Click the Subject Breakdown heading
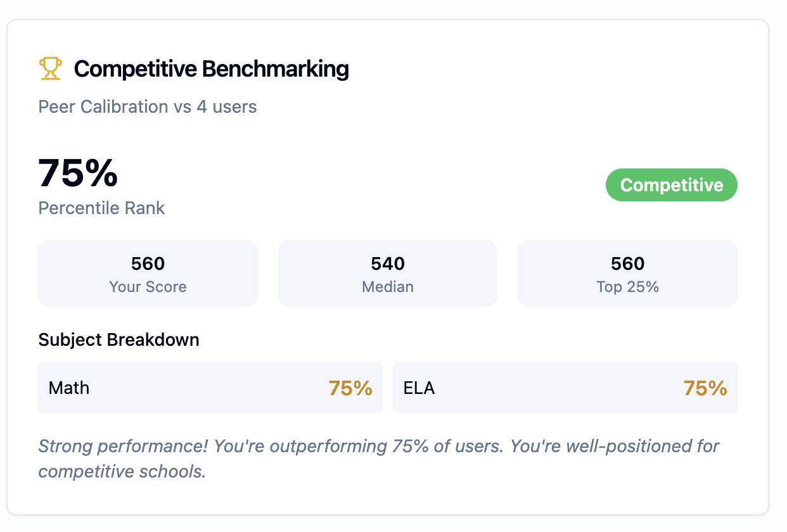 (x=118, y=340)
